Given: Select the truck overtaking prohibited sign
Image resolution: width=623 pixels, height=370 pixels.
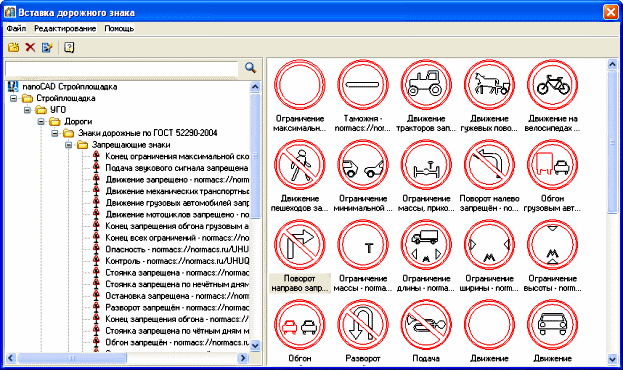Looking at the screenshot, I should 552,165.
